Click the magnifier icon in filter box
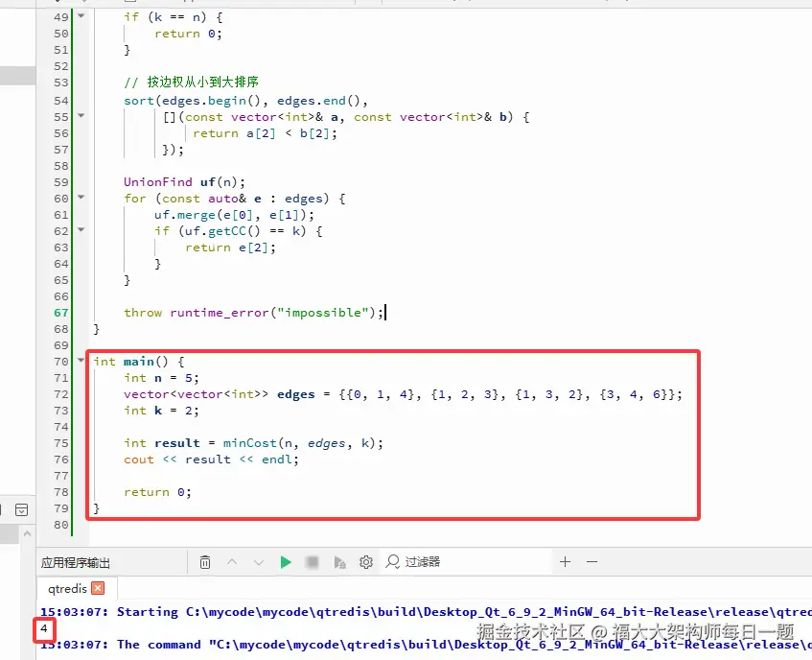The height and width of the screenshot is (660, 812). click(393, 562)
